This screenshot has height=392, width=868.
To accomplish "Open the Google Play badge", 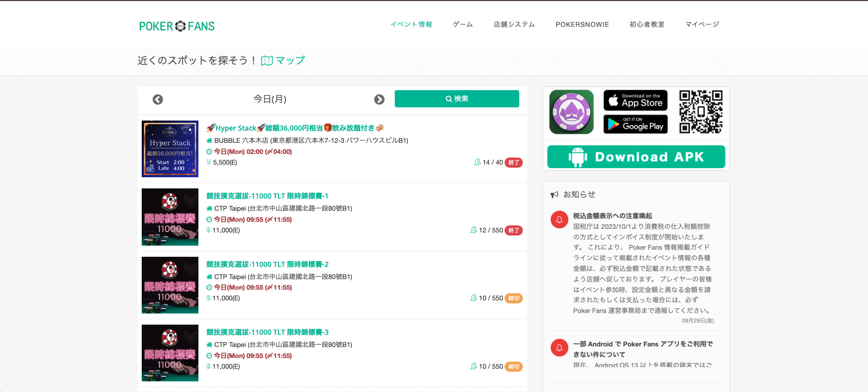I will [635, 124].
